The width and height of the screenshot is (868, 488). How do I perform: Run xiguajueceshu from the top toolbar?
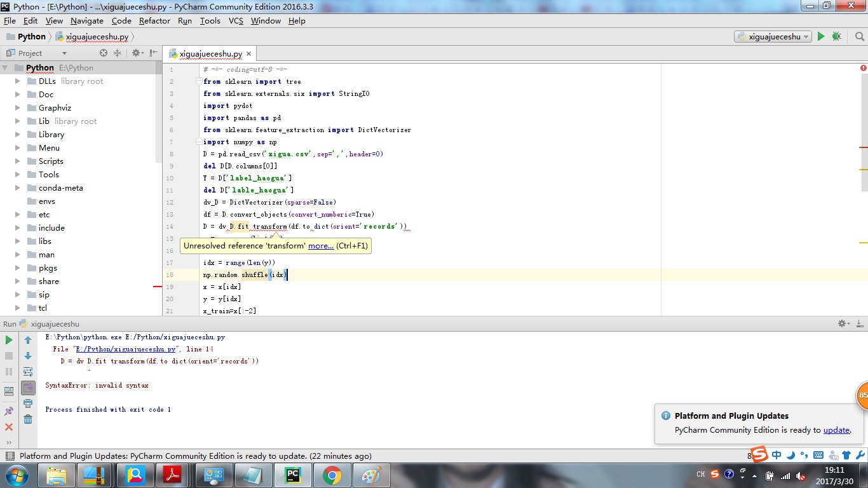coord(821,37)
